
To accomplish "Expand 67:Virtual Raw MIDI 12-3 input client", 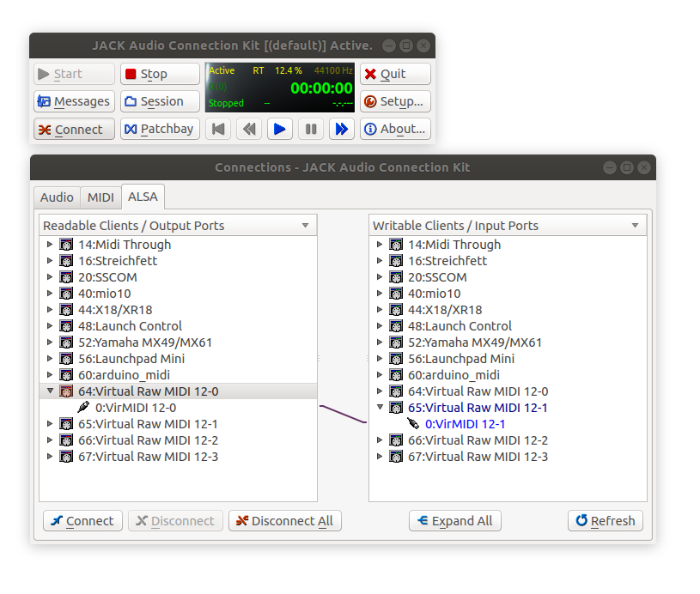I will click(380, 456).
